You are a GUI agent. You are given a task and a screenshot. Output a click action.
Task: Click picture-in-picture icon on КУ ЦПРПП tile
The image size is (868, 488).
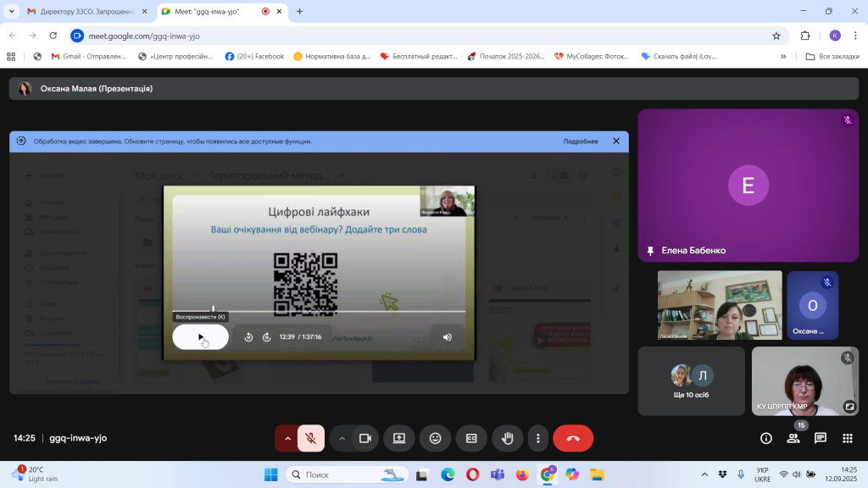click(x=849, y=407)
